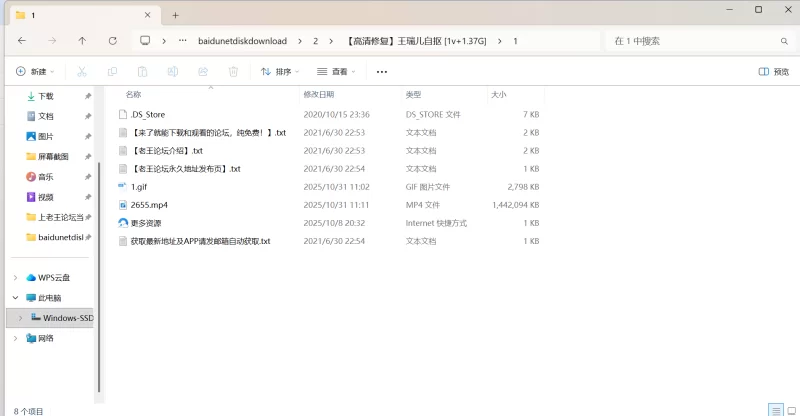Screen dimensions: 800x416
Task: Click the navigation pane scrollbar
Action: 99,277
